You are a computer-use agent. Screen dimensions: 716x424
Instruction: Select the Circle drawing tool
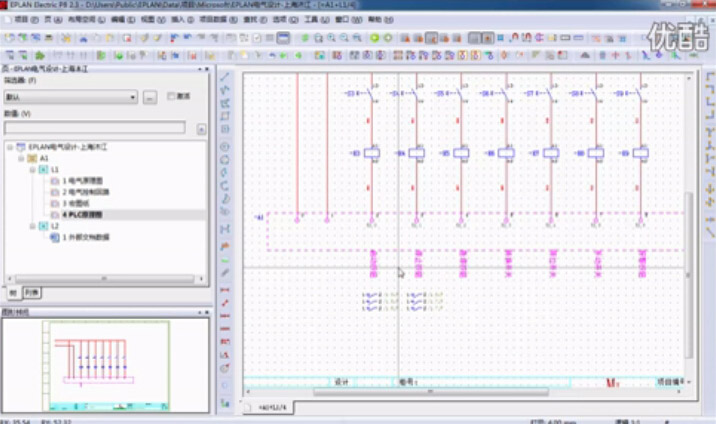225,147
